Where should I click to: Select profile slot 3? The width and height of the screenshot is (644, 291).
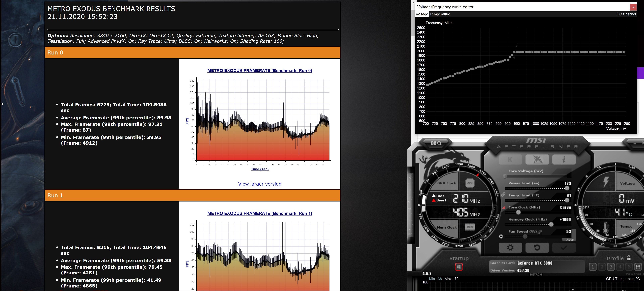coord(611,267)
